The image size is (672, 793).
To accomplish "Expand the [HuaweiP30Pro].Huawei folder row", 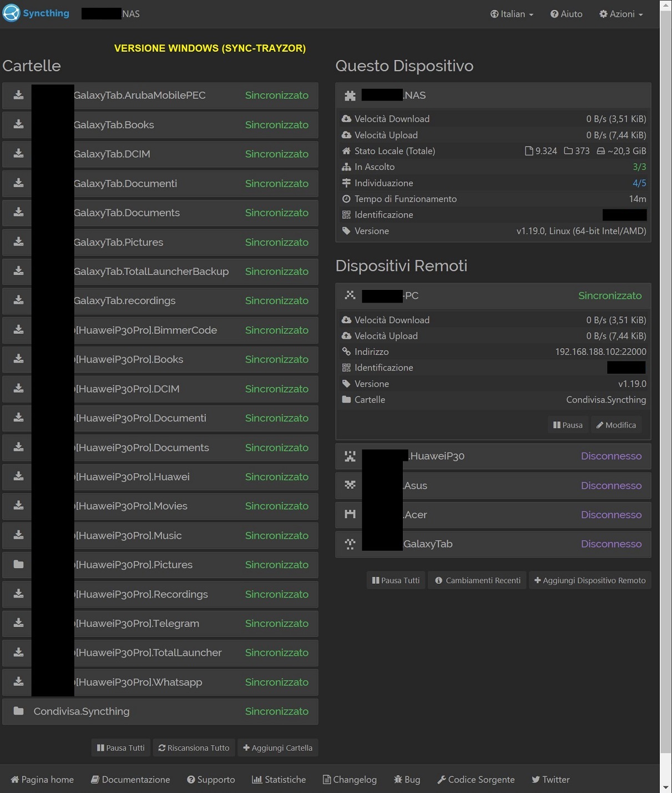I will point(160,476).
